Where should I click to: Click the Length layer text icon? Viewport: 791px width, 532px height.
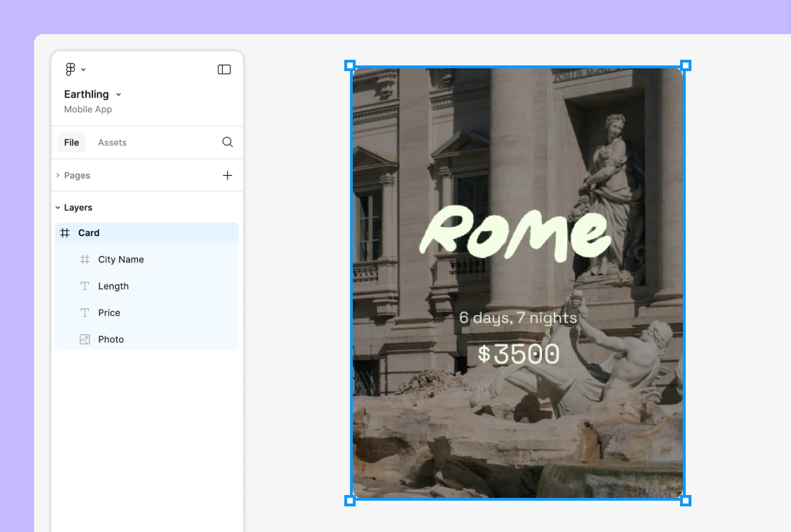[x=85, y=287]
